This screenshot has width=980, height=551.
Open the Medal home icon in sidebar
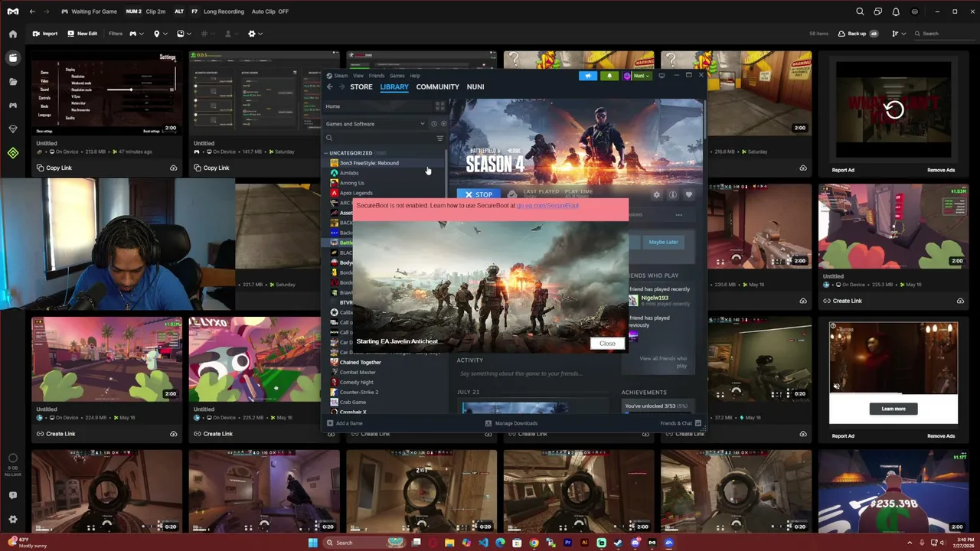point(13,34)
